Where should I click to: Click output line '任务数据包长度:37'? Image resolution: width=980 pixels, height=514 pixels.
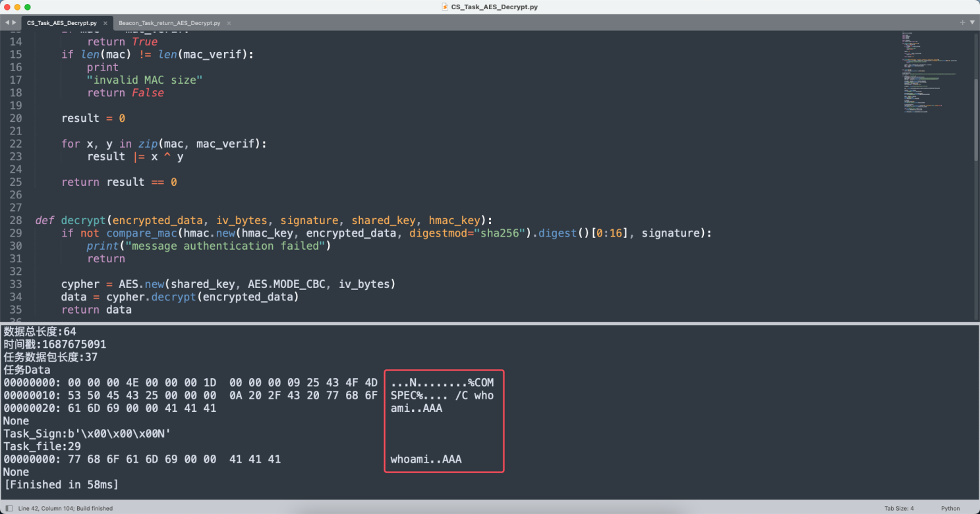point(51,357)
